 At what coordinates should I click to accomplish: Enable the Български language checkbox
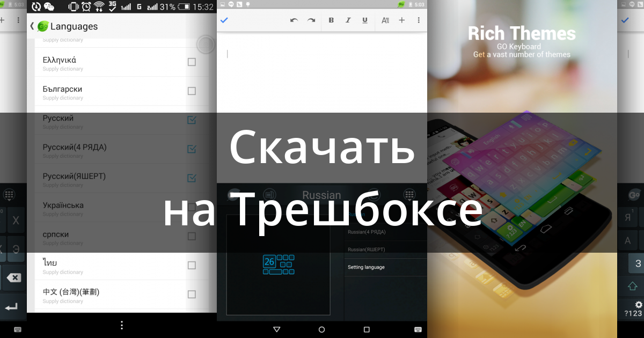click(x=192, y=91)
